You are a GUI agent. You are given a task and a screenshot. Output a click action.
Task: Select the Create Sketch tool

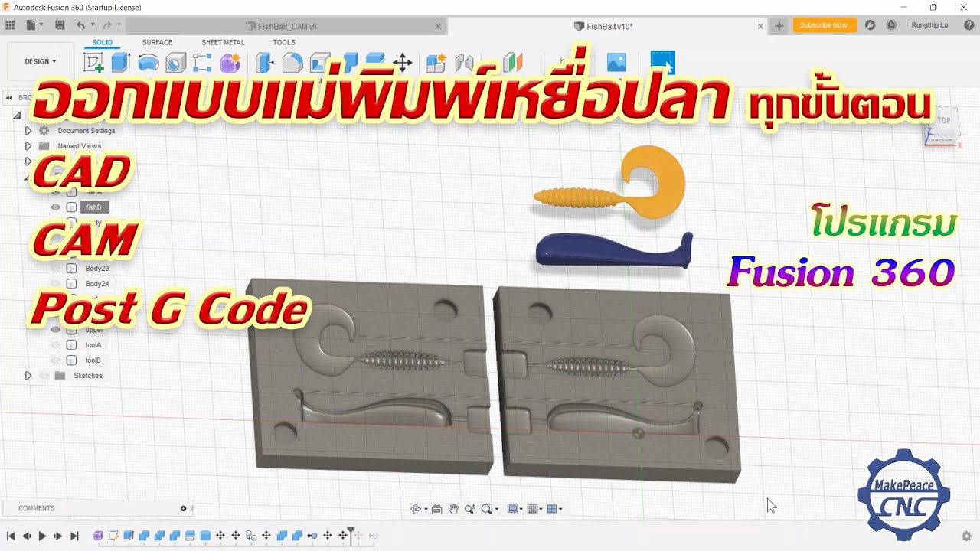click(x=93, y=62)
